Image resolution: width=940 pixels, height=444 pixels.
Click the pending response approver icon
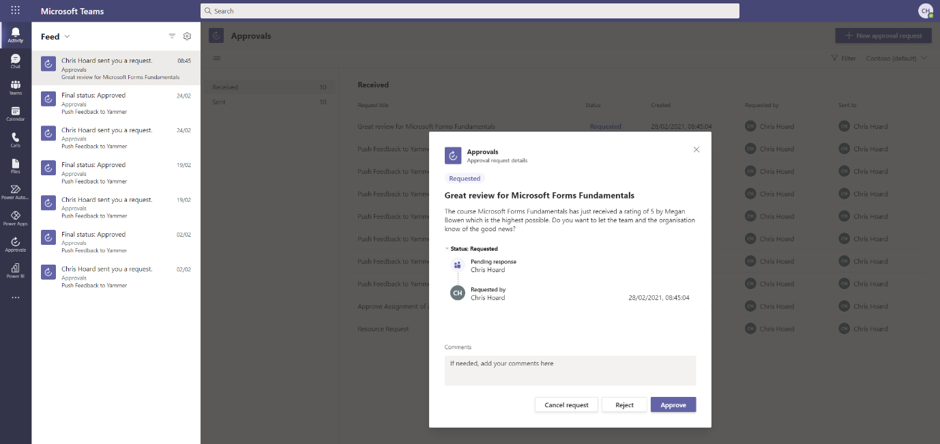(457, 265)
